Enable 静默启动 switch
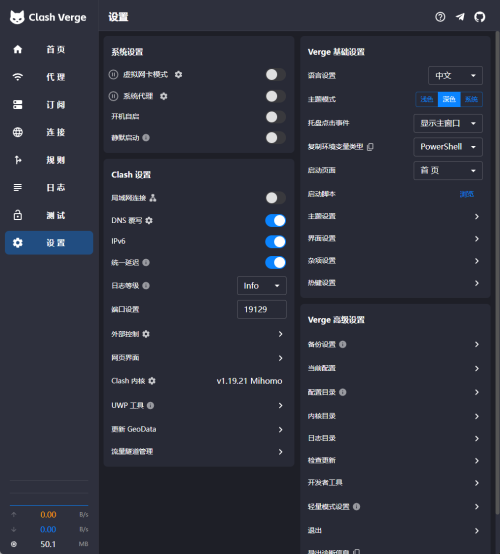The width and height of the screenshot is (500, 554). tap(276, 138)
